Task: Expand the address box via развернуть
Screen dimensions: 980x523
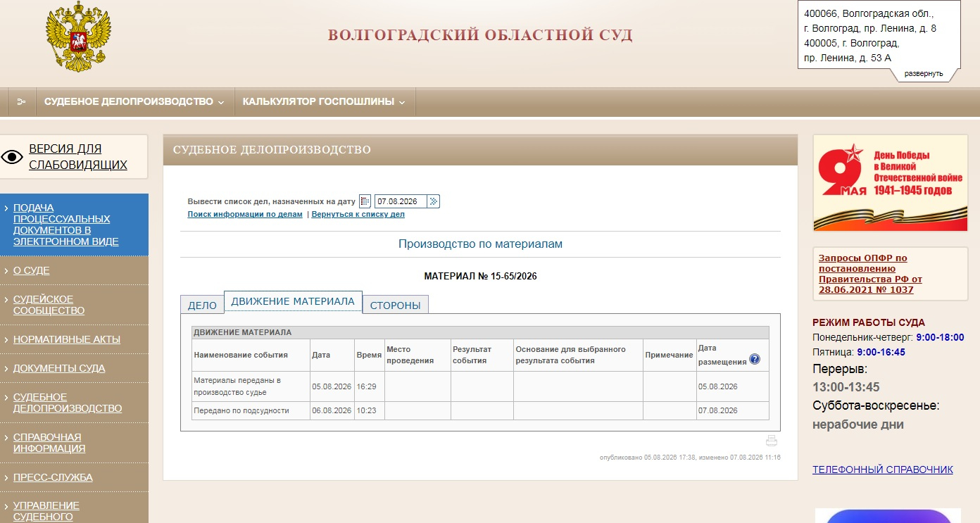Action: [924, 73]
